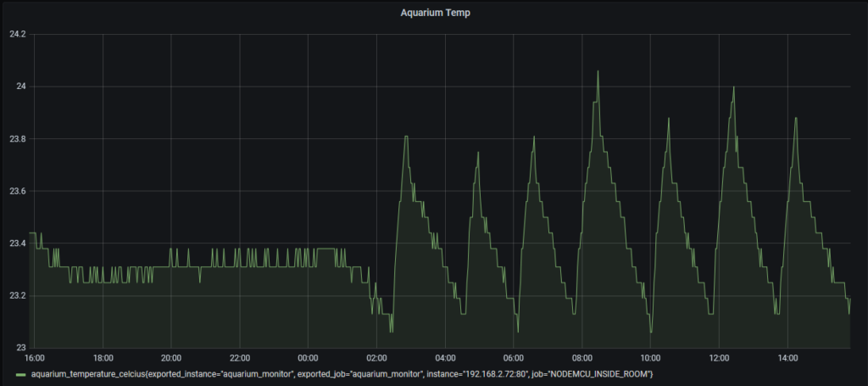Click the 23.4 y-axis value label

pos(17,243)
